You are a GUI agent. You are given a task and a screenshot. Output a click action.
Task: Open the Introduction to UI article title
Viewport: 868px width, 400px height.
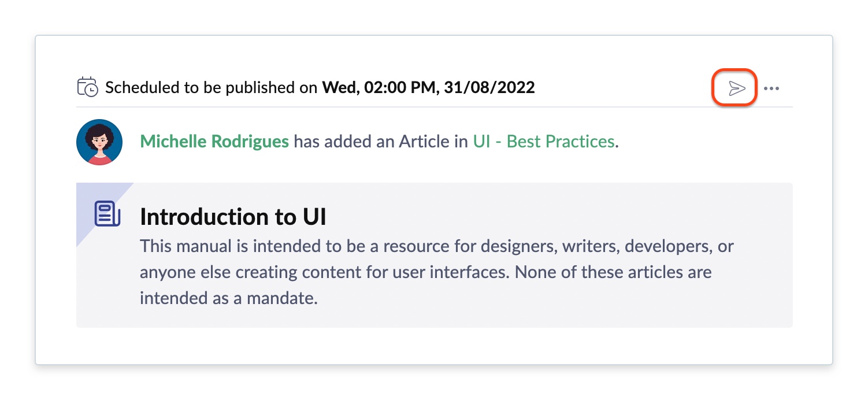233,217
